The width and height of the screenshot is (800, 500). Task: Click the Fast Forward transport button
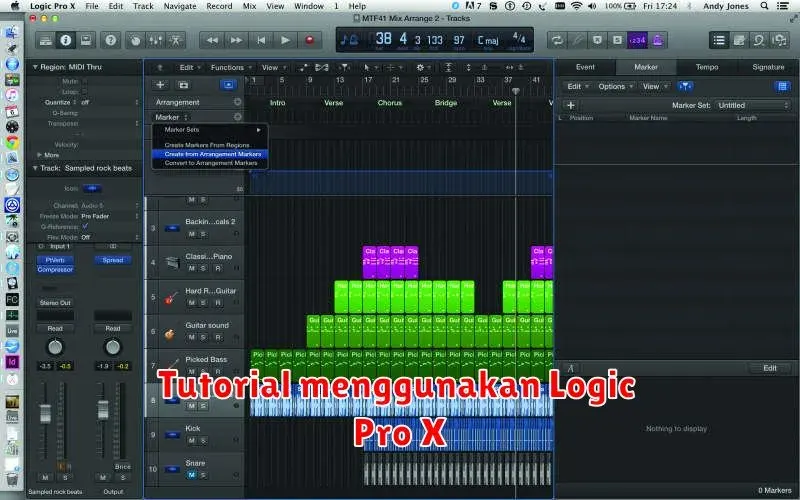coord(236,40)
